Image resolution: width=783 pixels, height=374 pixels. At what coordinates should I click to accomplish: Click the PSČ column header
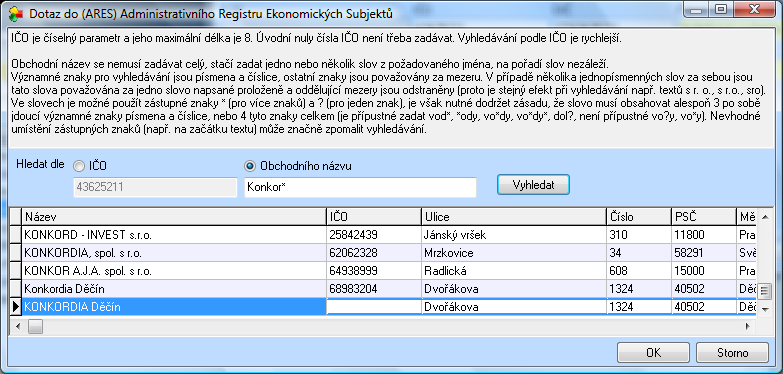pos(704,217)
